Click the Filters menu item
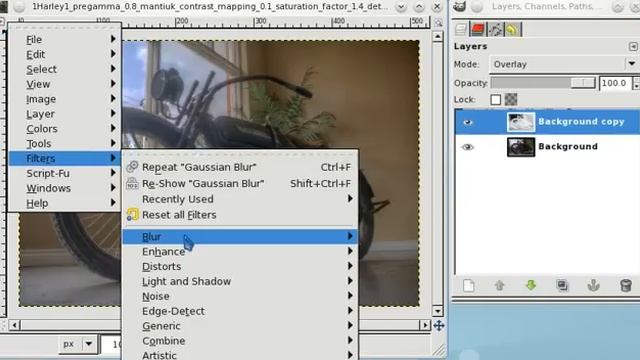 coord(64,158)
